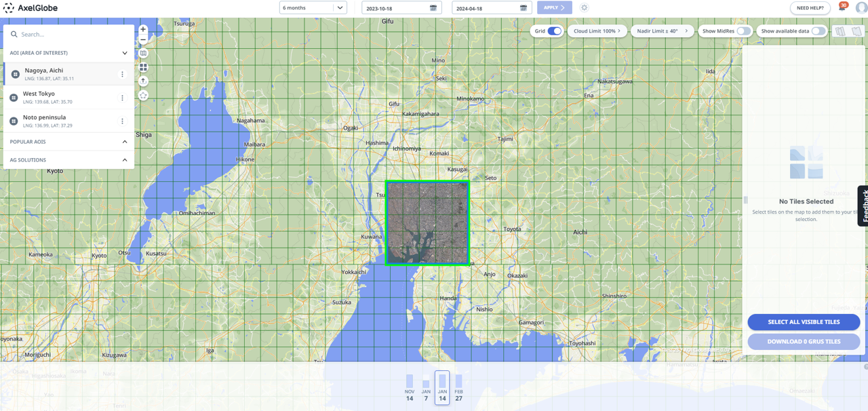
Task: Click Select All Visible Tiles button
Action: point(804,322)
